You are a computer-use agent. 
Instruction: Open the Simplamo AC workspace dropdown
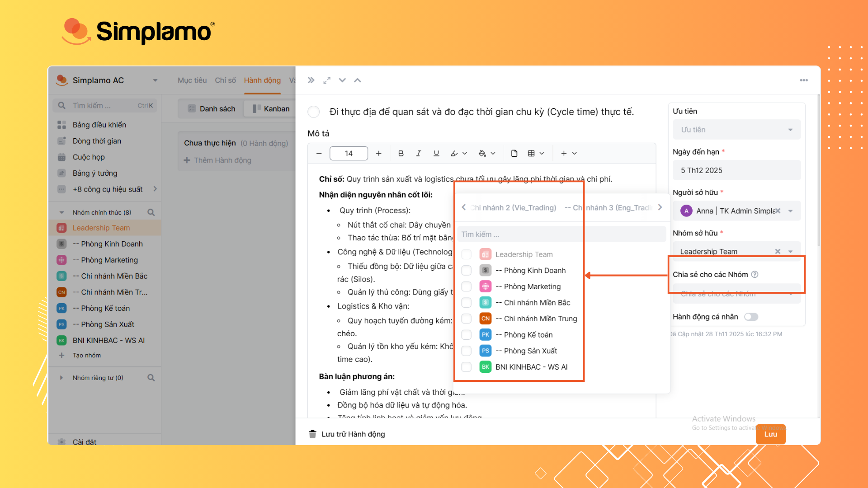(155, 80)
